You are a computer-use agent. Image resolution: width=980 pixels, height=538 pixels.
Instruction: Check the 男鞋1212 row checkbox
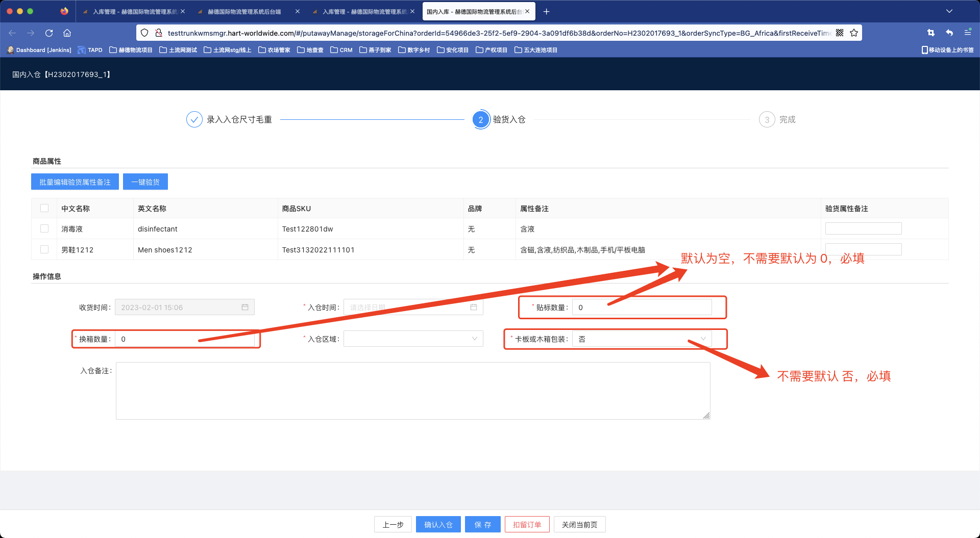click(x=44, y=250)
